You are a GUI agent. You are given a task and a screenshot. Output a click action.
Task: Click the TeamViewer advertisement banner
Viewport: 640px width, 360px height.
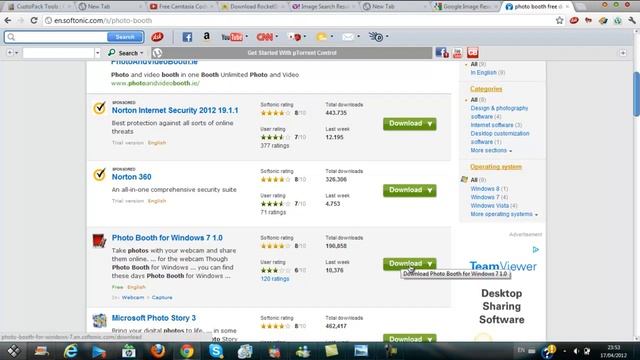(502, 292)
